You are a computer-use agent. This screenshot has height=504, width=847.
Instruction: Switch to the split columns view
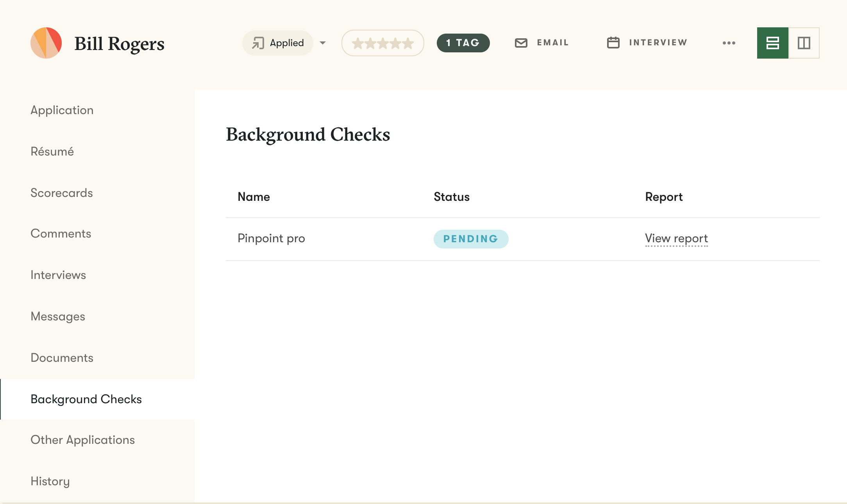[804, 43]
